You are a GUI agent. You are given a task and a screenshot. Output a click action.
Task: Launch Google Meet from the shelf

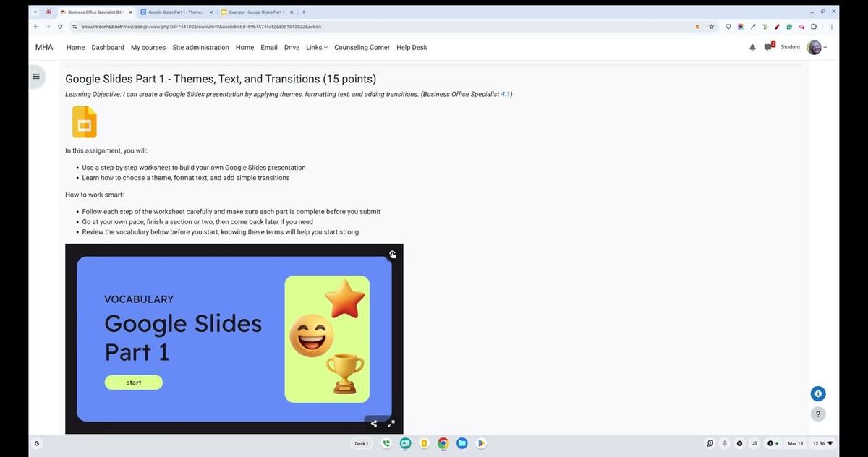(x=405, y=443)
